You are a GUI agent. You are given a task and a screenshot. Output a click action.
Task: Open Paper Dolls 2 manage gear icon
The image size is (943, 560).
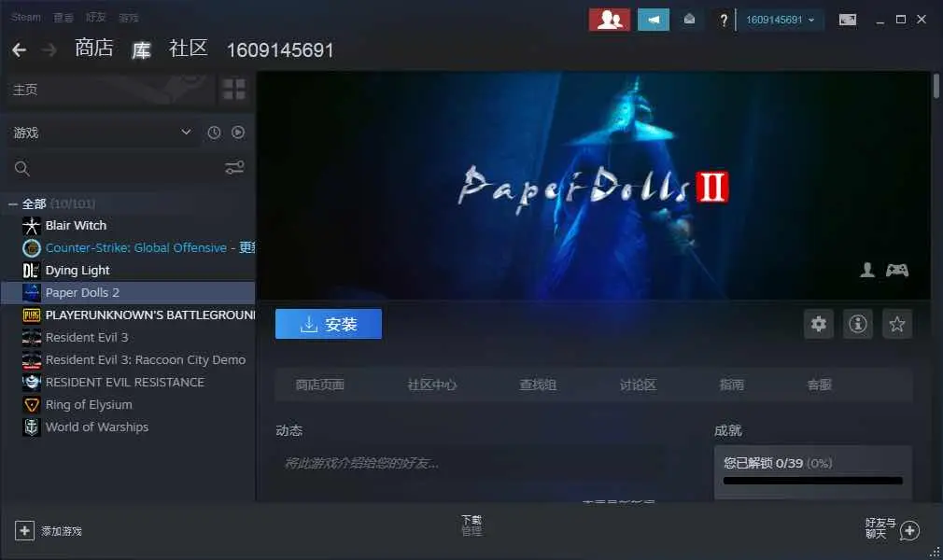click(819, 324)
